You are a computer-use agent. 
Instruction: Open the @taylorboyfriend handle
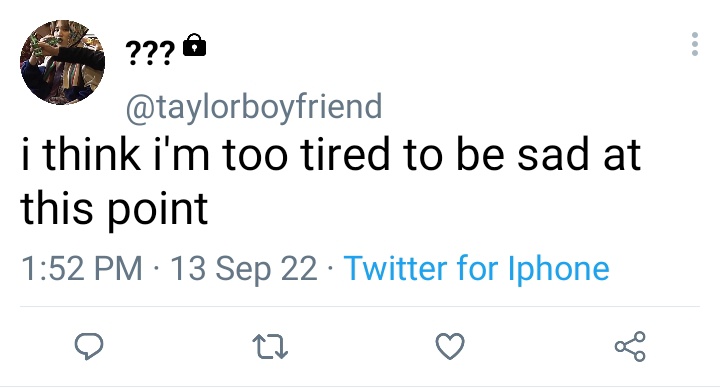pyautogui.click(x=254, y=107)
